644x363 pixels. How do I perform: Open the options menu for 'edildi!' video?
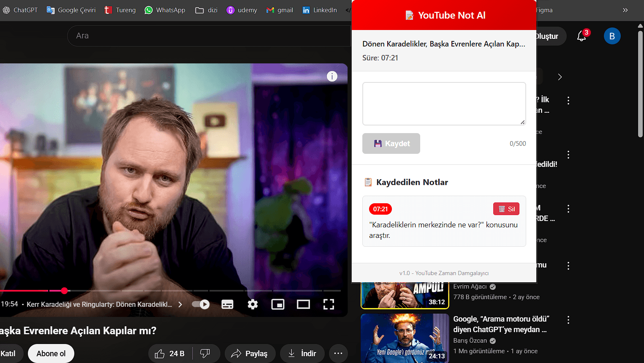click(568, 155)
